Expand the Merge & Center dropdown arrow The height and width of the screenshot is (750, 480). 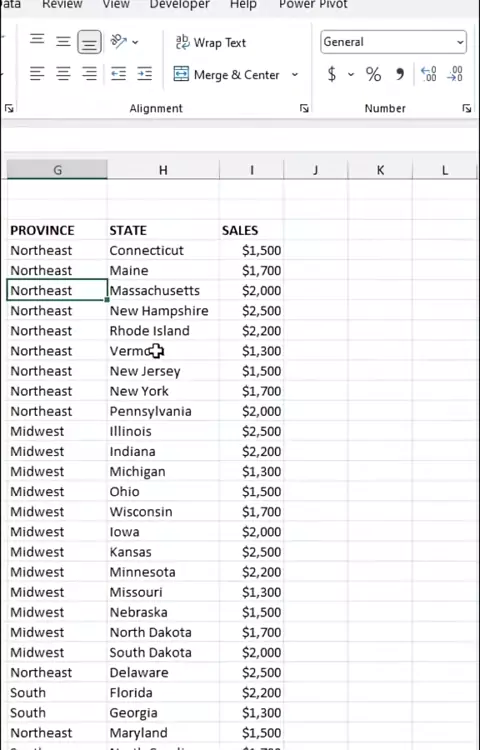point(295,75)
